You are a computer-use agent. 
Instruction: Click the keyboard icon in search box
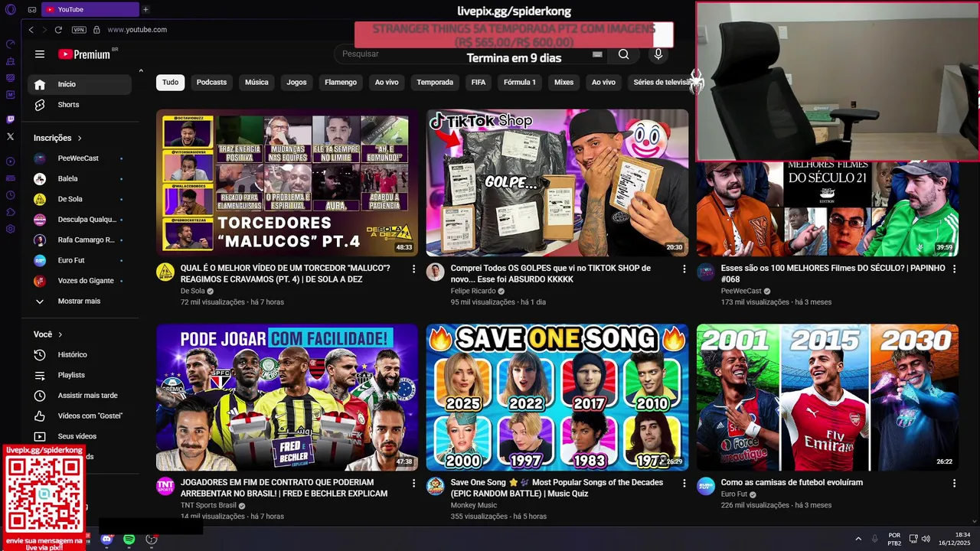pyautogui.click(x=597, y=54)
